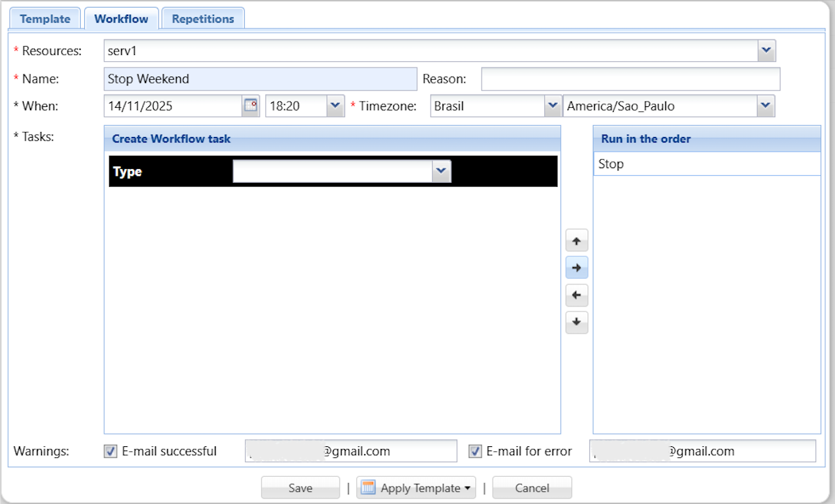Select the Workflow tab
The width and height of the screenshot is (835, 504).
pos(121,19)
